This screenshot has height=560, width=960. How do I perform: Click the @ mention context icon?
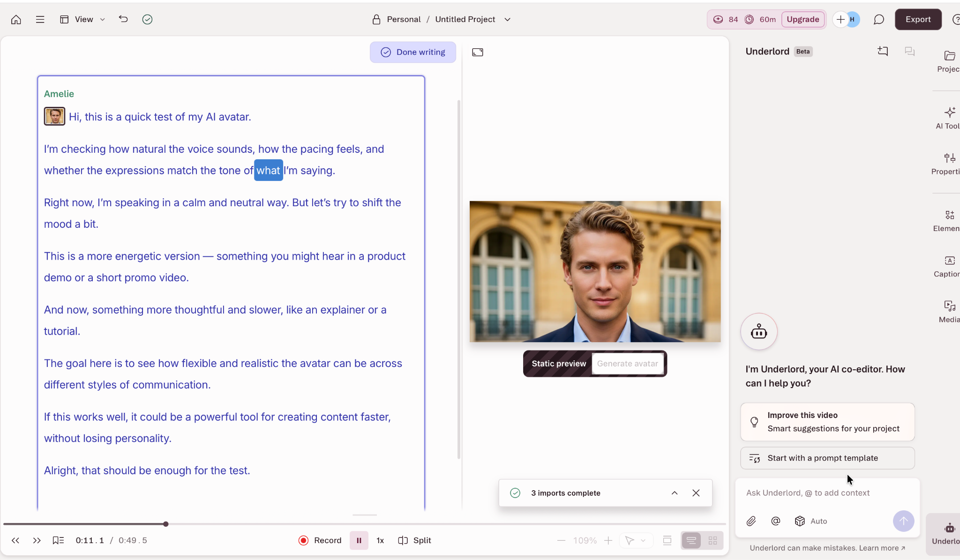[775, 521]
